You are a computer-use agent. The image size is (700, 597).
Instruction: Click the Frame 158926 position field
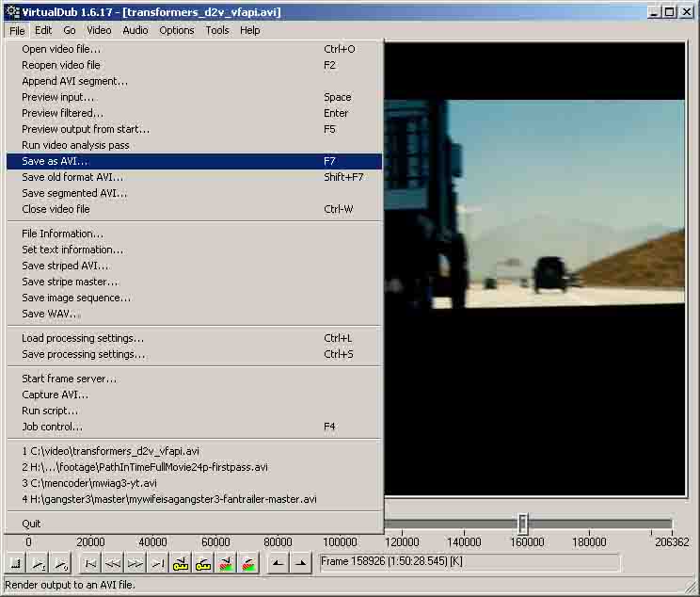469,562
